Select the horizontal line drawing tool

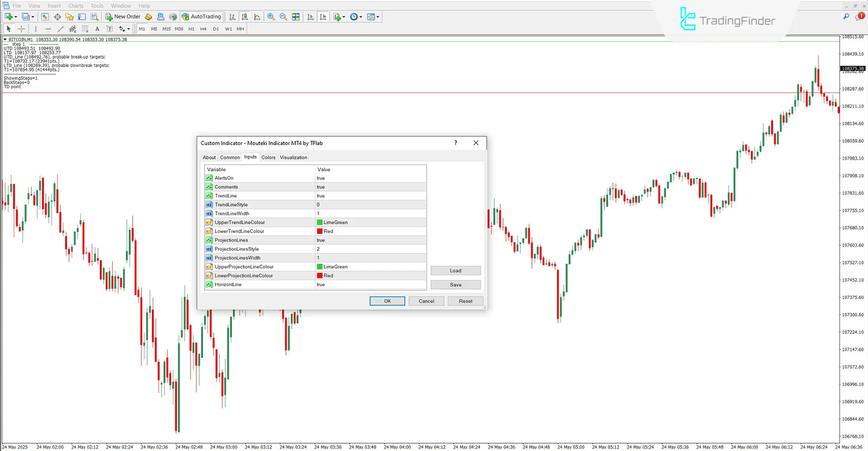pos(48,29)
